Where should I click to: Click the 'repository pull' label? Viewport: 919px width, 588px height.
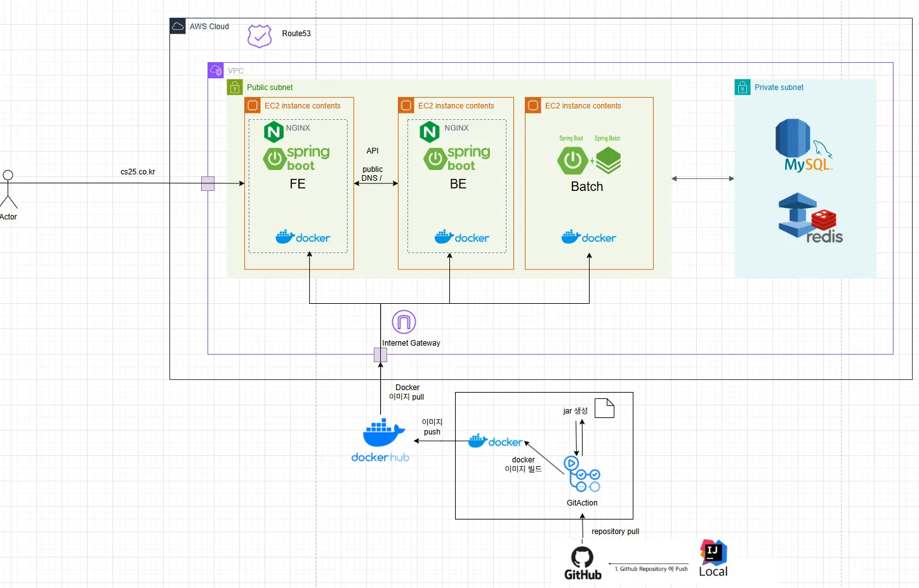pos(616,532)
